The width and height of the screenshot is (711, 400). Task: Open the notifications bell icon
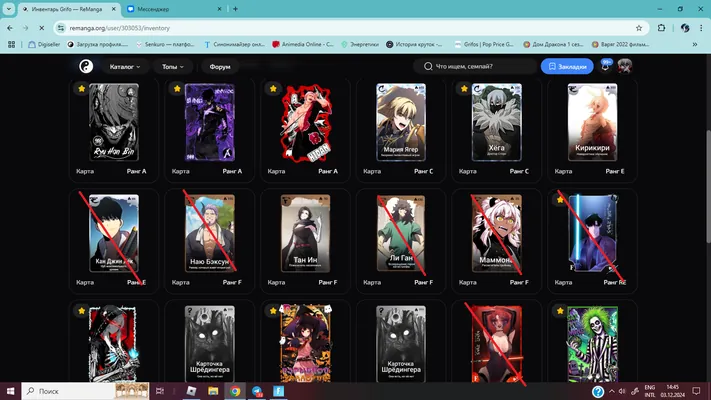pyautogui.click(x=605, y=66)
